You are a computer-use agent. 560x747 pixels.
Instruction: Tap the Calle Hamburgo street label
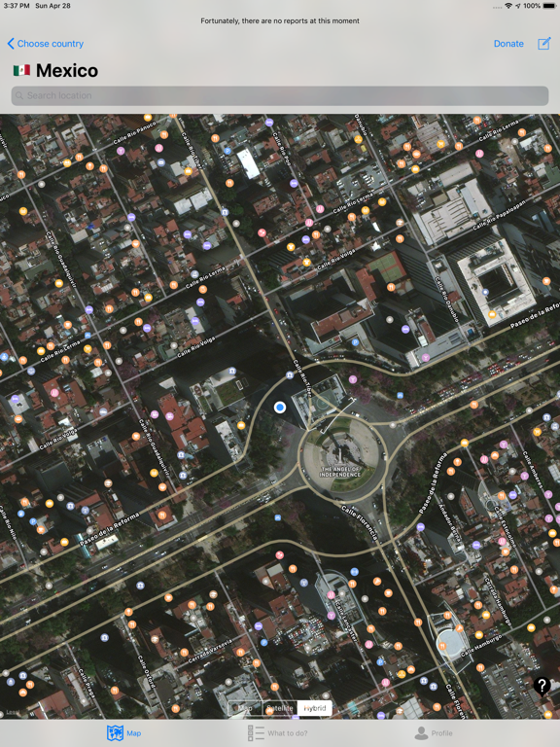481,645
